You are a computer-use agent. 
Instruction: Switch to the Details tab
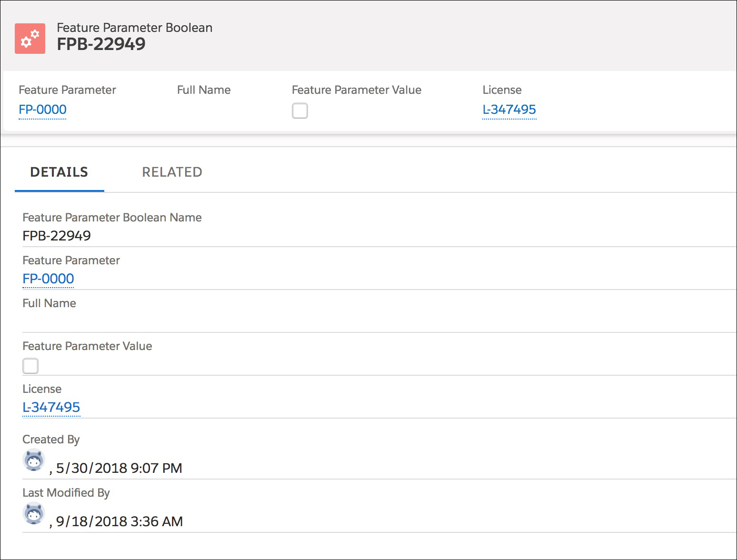click(60, 172)
